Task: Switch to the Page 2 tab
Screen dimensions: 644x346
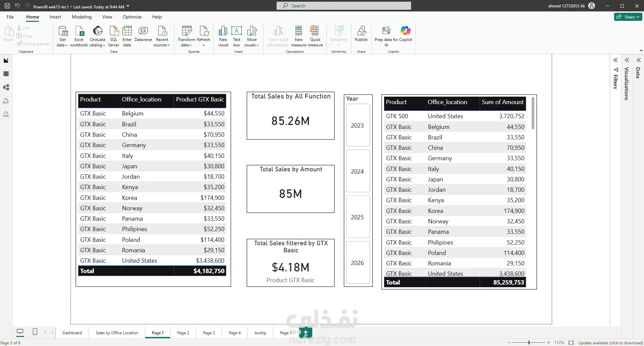Action: click(x=183, y=333)
